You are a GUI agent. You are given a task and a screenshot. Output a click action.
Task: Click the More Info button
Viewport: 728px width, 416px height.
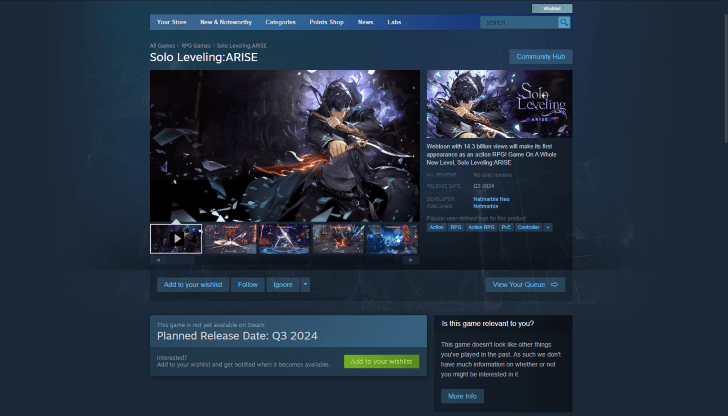462,396
